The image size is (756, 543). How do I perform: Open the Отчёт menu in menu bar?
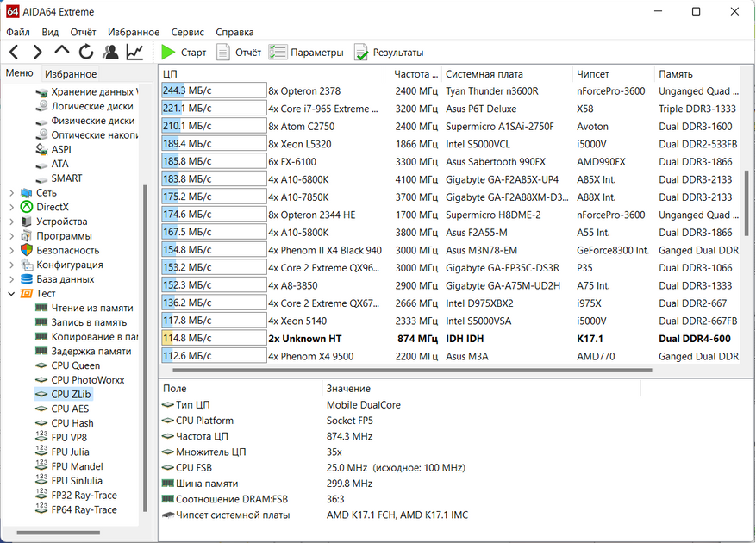[84, 32]
